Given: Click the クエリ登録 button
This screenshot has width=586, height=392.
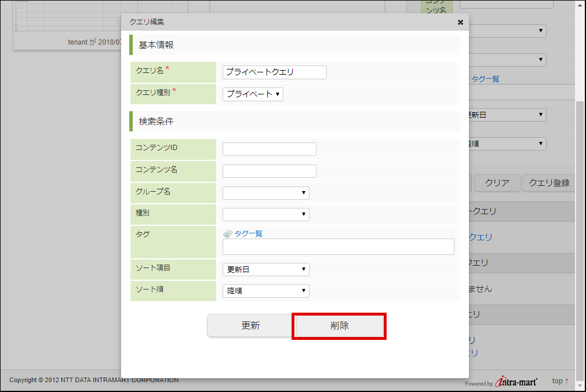Looking at the screenshot, I should coord(548,183).
